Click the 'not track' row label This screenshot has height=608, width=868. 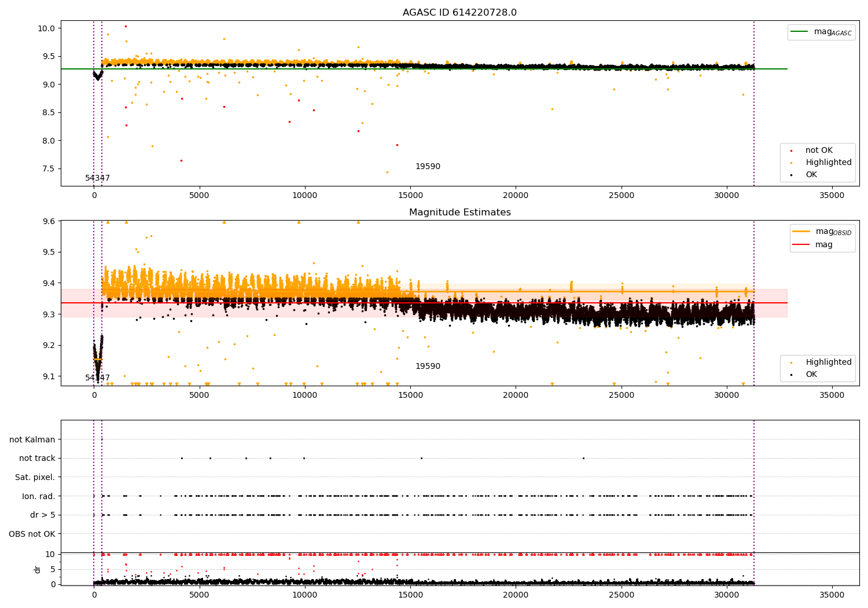tap(37, 459)
